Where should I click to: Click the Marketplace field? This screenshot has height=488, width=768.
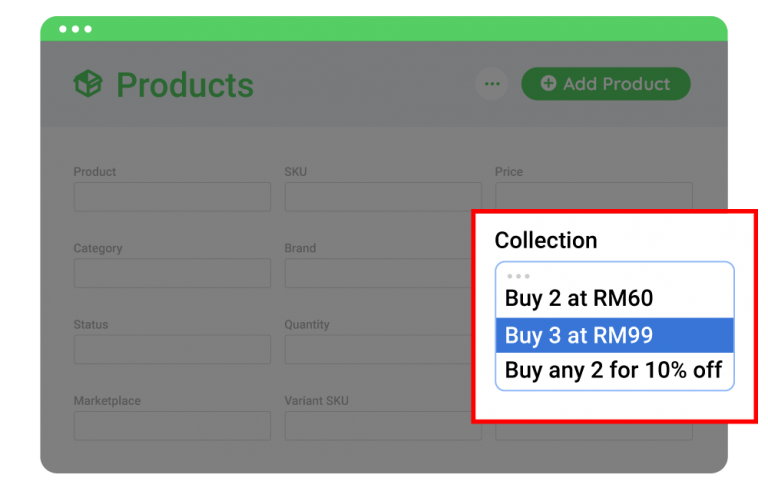point(172,426)
